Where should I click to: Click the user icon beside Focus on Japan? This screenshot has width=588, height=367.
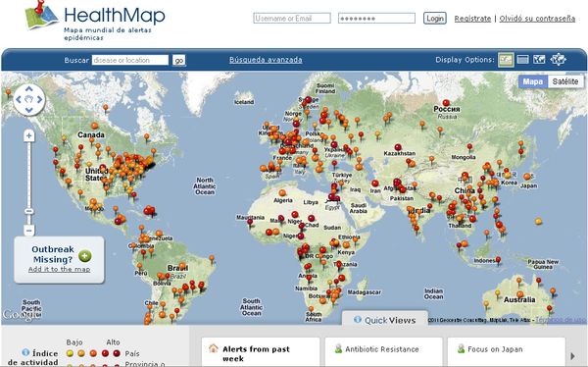(461, 349)
